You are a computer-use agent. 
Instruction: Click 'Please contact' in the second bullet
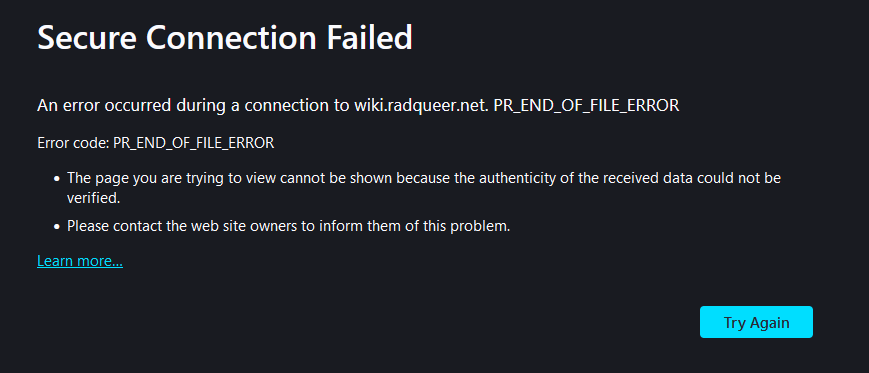[x=105, y=226]
